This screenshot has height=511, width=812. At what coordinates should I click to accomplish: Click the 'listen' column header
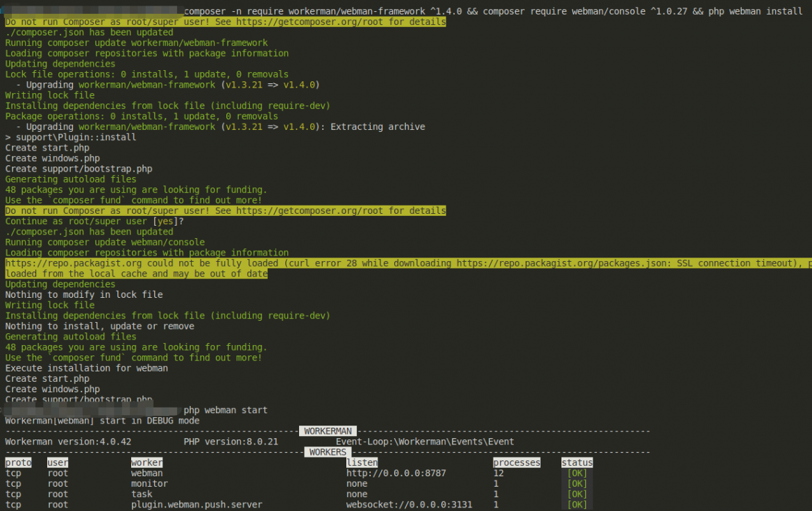[x=362, y=462]
